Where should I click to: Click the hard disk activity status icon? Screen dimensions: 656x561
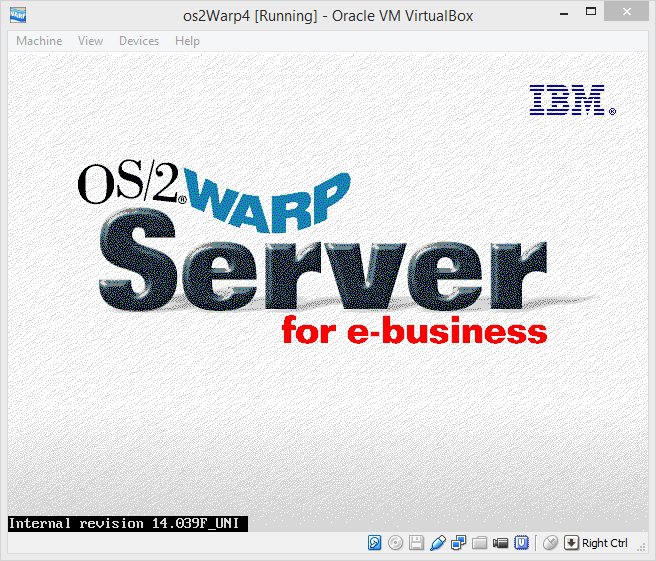(374, 543)
